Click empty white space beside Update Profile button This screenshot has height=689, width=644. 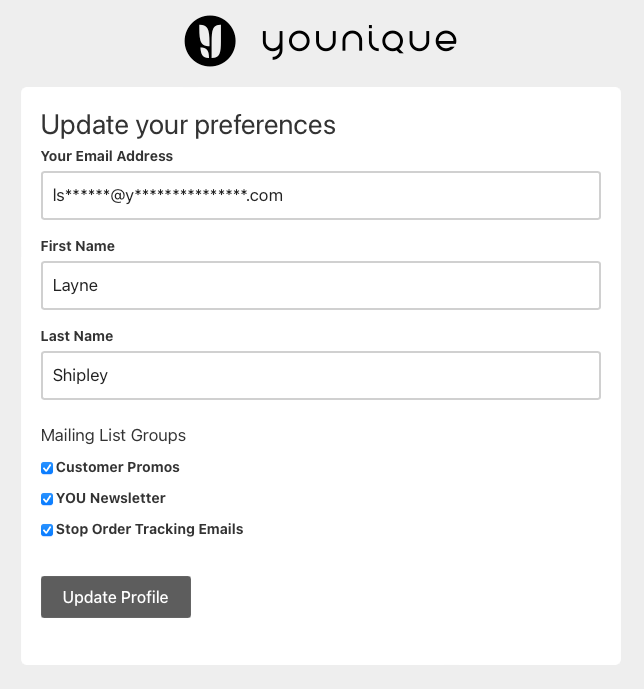[x=400, y=597]
